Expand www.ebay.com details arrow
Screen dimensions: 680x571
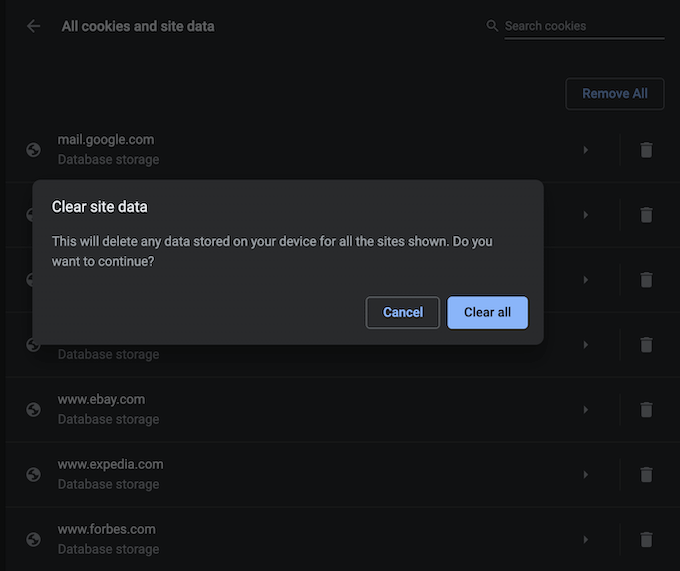[585, 410]
